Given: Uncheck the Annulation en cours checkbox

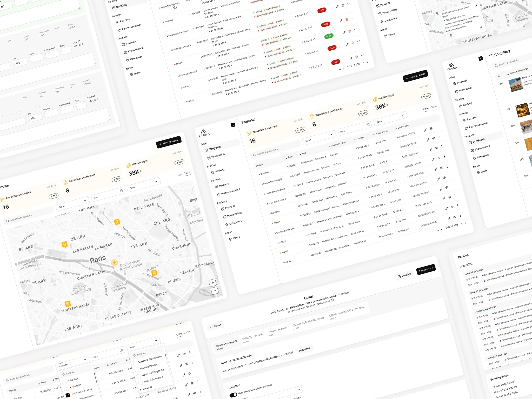Looking at the screenshot, I should tap(68, 395).
